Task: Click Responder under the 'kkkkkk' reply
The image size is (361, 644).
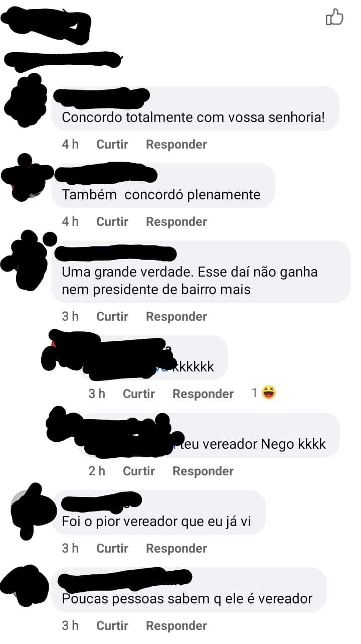Action: pos(203,394)
